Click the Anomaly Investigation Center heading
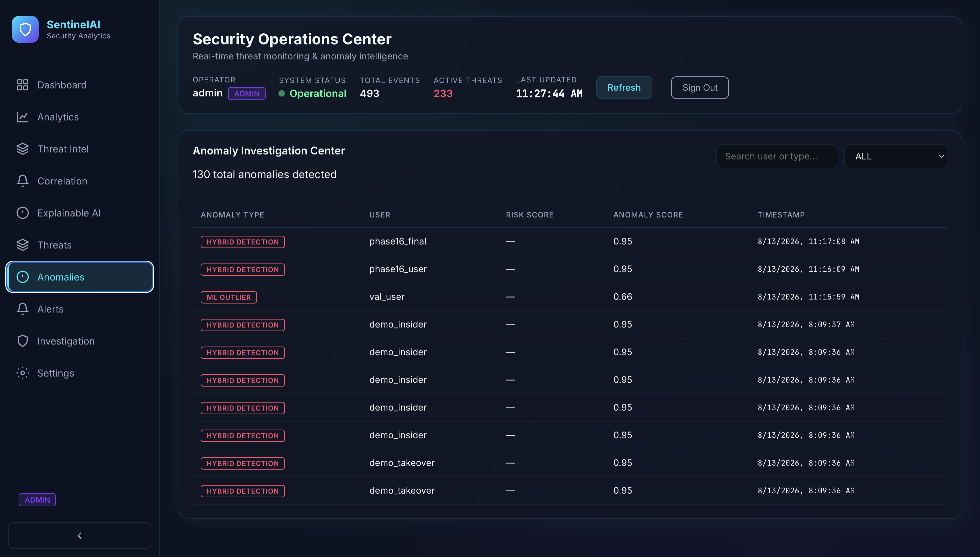980x557 pixels. click(269, 151)
